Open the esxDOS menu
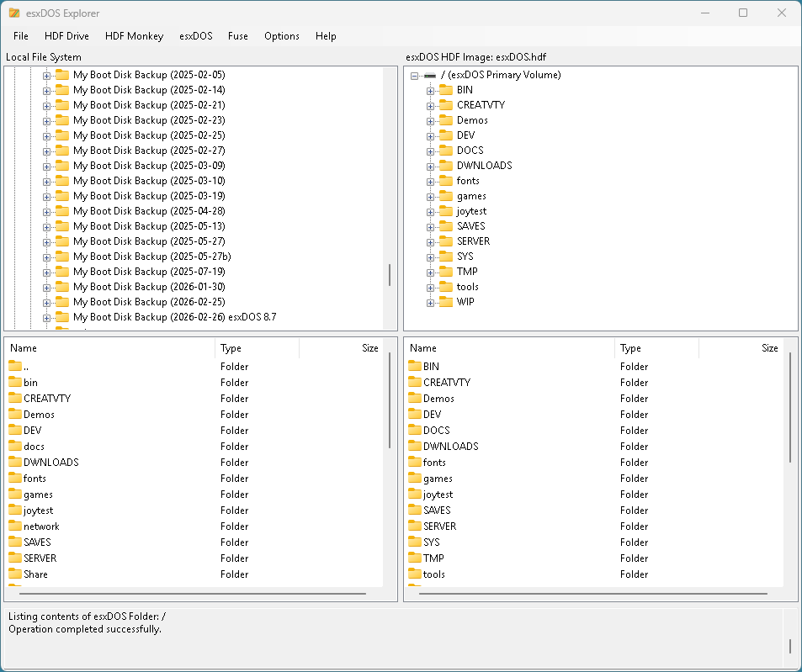Screen dimensions: 802x672 196,36
